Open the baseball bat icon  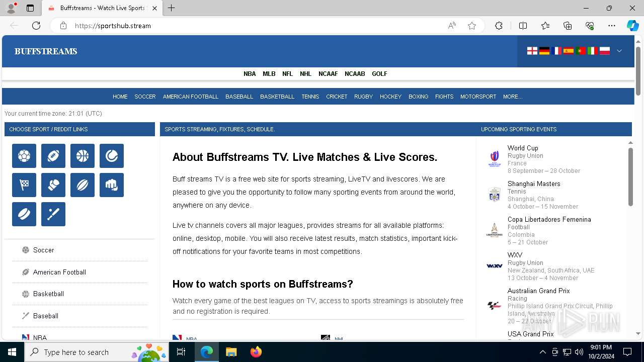pyautogui.click(x=53, y=214)
